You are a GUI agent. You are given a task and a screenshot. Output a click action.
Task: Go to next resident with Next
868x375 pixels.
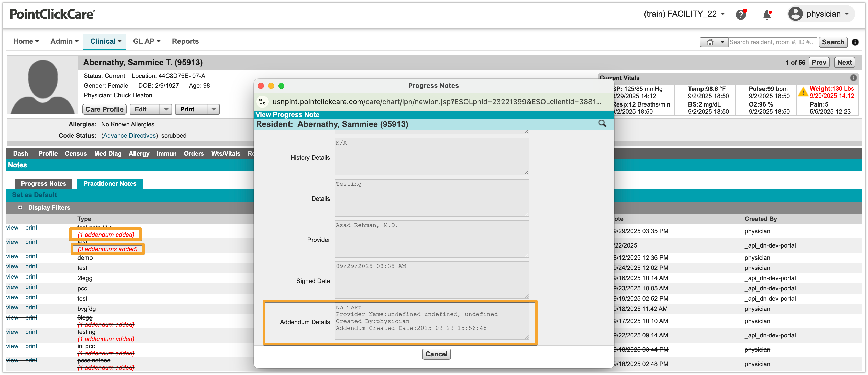[845, 62]
